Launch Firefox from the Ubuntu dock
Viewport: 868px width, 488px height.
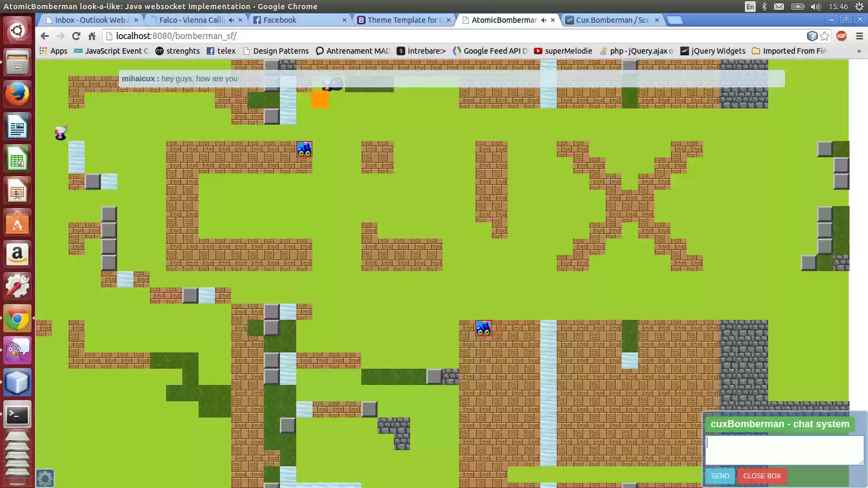tap(17, 94)
